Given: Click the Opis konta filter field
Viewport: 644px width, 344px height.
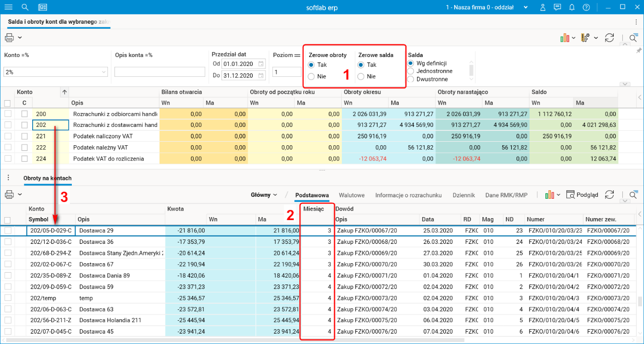Looking at the screenshot, I should pos(160,72).
